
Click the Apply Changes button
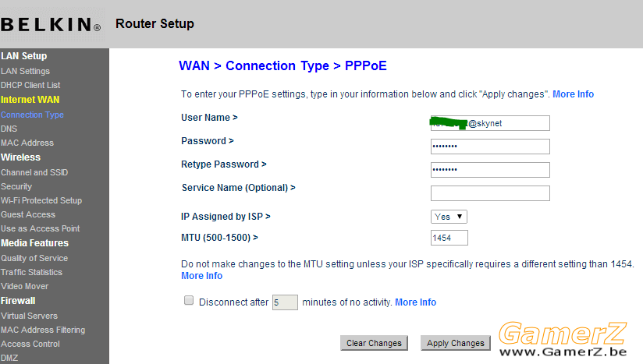point(455,343)
